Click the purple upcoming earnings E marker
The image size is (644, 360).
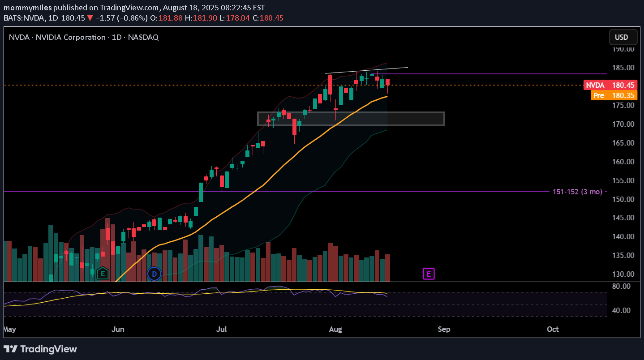429,274
